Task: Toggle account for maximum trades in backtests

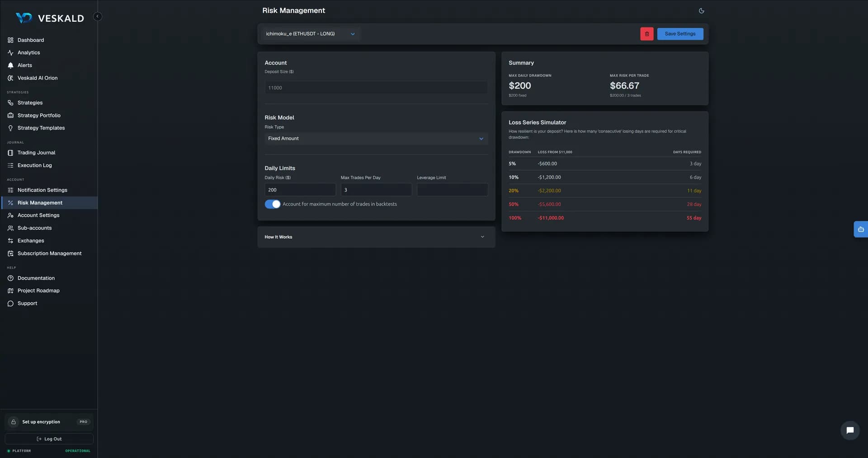Action: (x=272, y=204)
